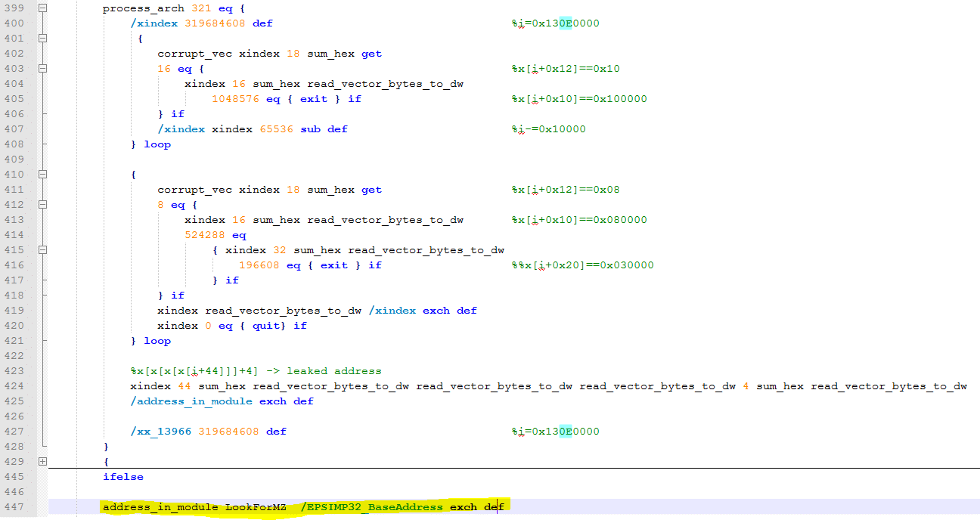Click line number 447 in the margin
Screen dimensions: 980x520
[x=14, y=507]
